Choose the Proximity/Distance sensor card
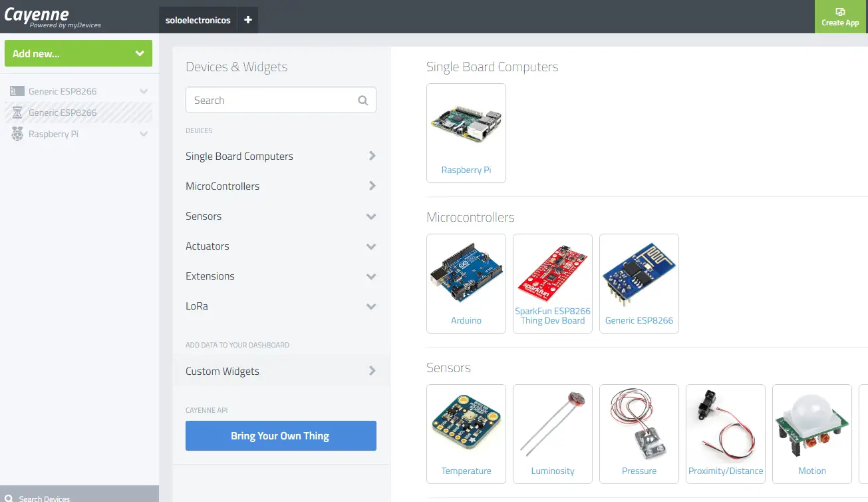868x502 pixels. 726,434
